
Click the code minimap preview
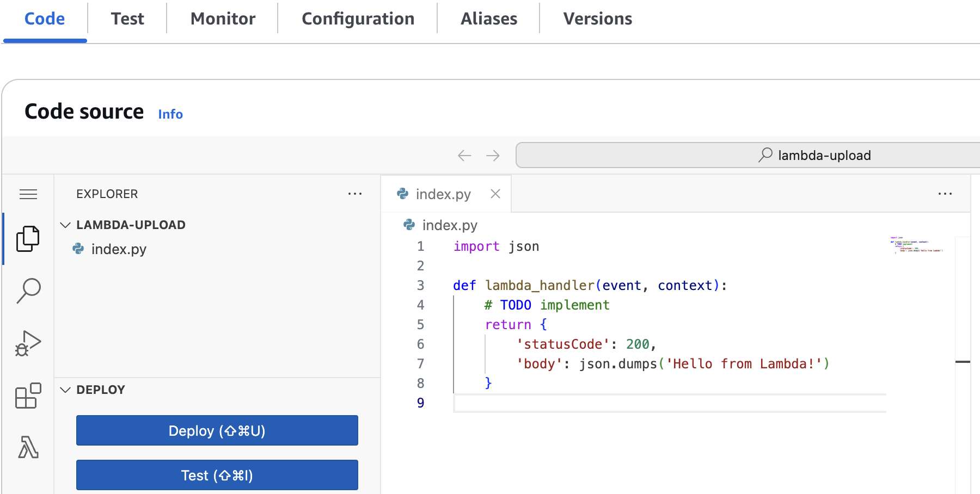click(917, 245)
